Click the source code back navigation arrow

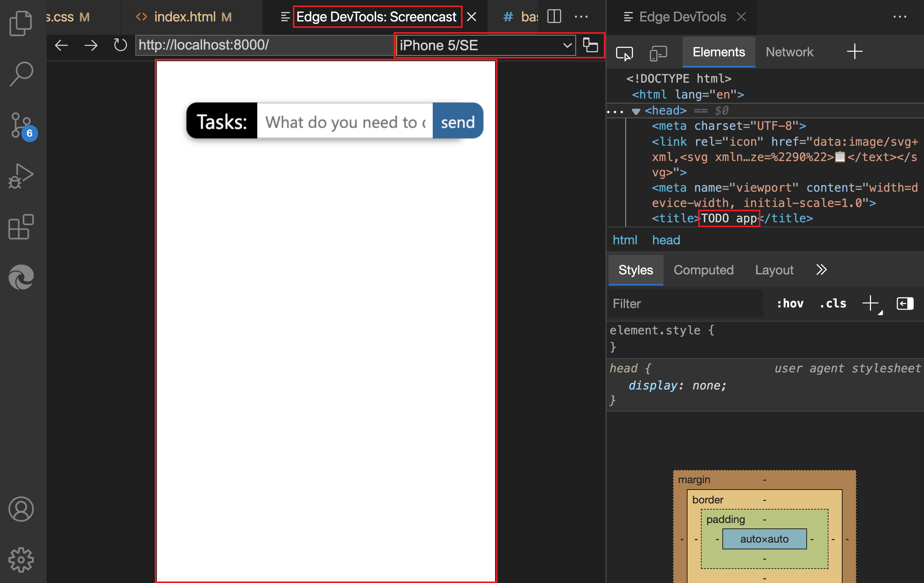(x=62, y=45)
